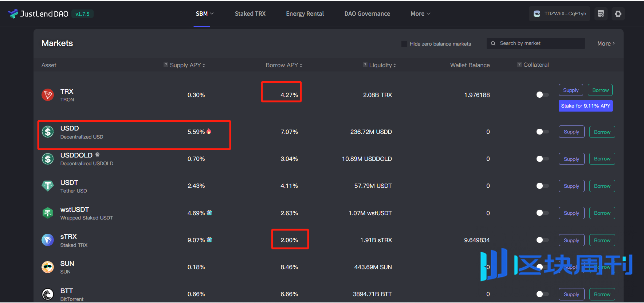Toggle collateral switch for USDDOLD
This screenshot has height=303, width=644.
coord(542,159)
